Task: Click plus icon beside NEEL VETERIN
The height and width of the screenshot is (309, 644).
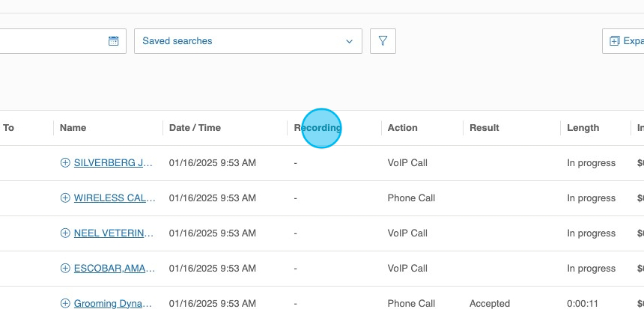Action: click(x=65, y=233)
